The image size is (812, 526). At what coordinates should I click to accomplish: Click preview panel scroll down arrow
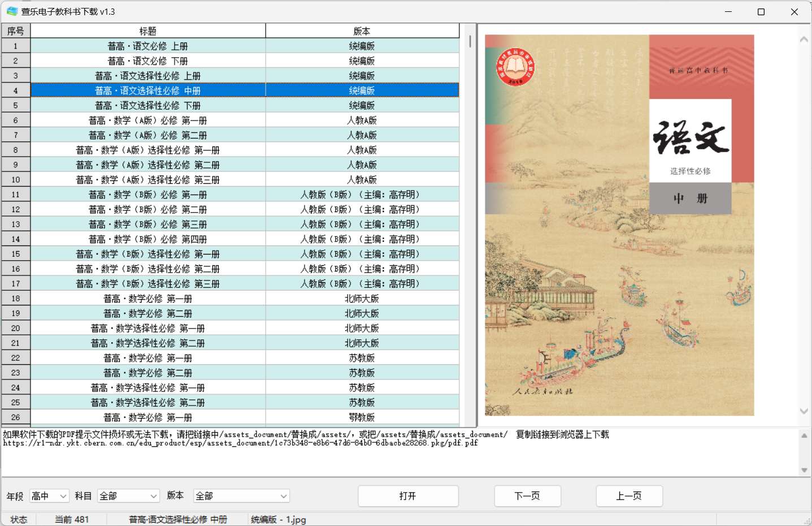pos(804,411)
